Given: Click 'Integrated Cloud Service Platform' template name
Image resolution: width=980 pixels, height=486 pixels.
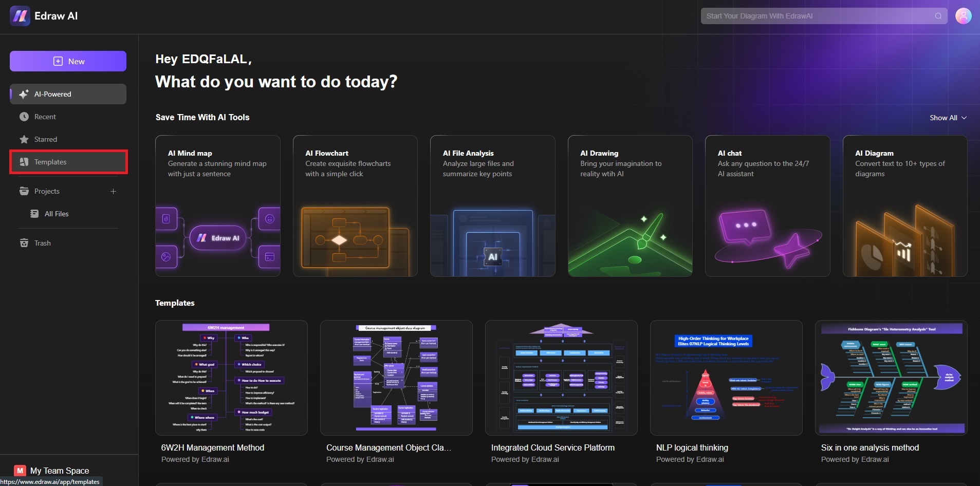Looking at the screenshot, I should tap(553, 447).
